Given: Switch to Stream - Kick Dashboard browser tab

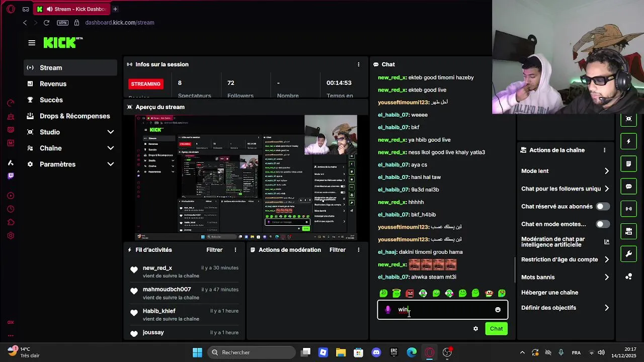Looking at the screenshot, I should coord(71,9).
